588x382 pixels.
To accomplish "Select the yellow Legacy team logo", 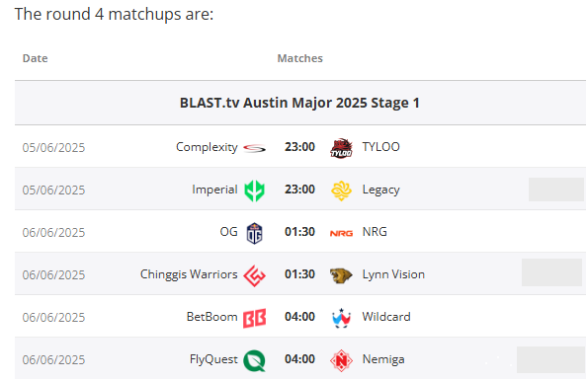I will 341,191.
